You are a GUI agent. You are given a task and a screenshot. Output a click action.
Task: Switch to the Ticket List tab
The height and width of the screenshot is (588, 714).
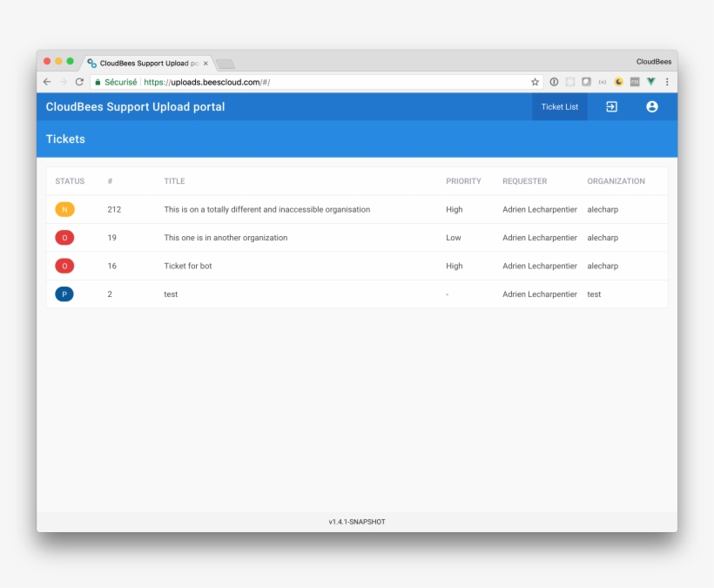pyautogui.click(x=559, y=106)
